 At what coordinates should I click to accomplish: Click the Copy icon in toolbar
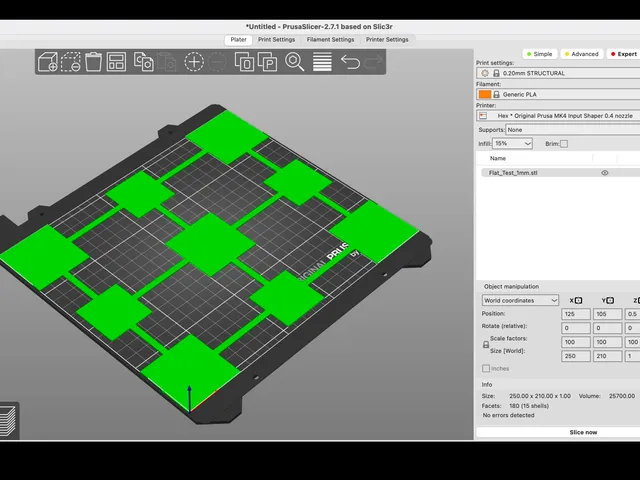(x=144, y=62)
